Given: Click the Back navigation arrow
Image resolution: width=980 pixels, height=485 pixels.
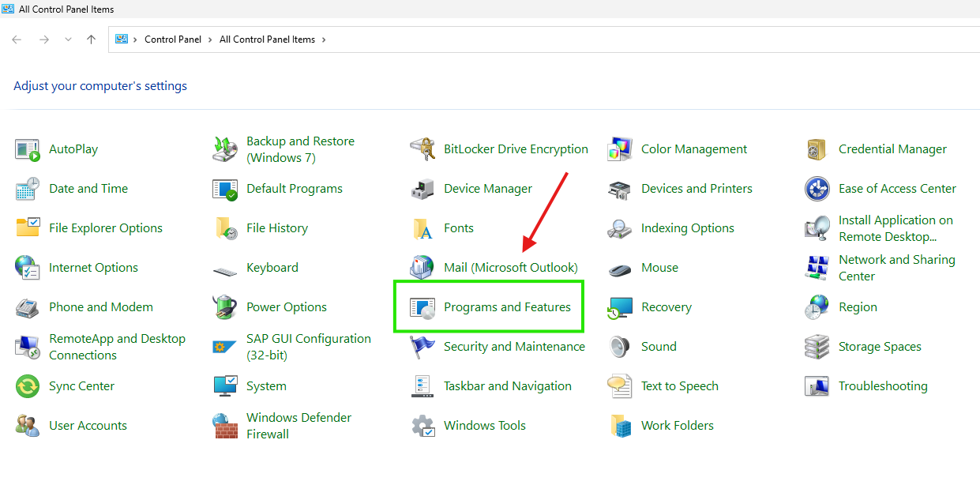Looking at the screenshot, I should tap(17, 39).
